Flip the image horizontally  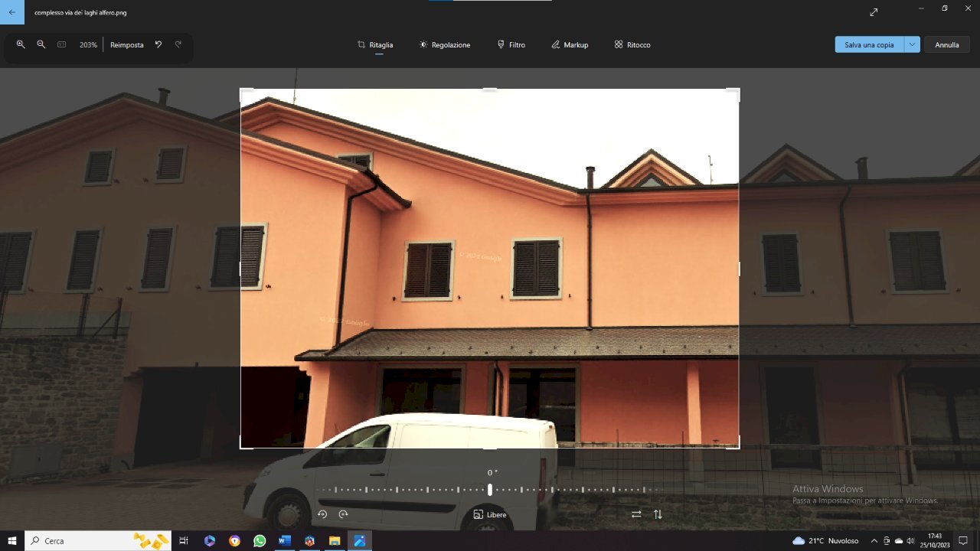click(x=636, y=514)
